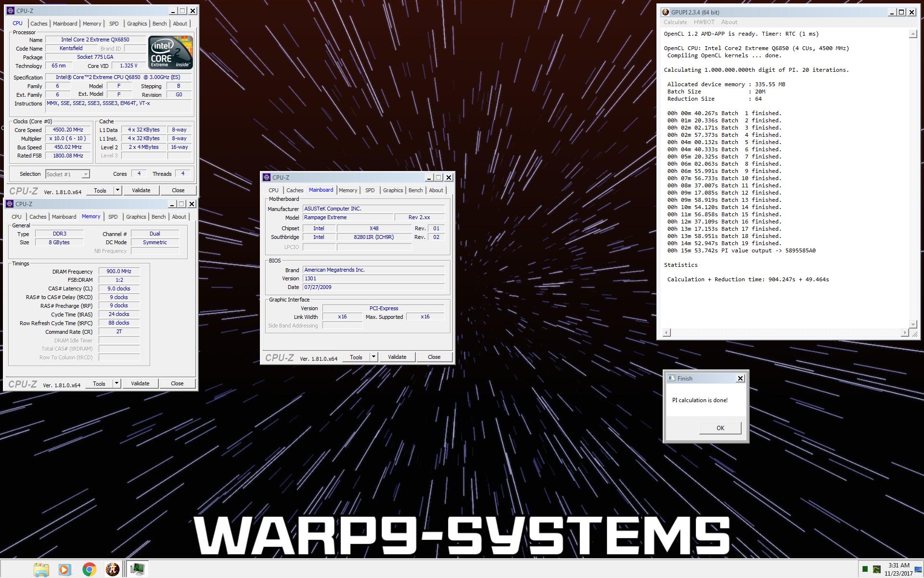Screen dimensions: 924x578
Task: Click the Intel Core 2 Extreme logo
Action: pos(170,52)
